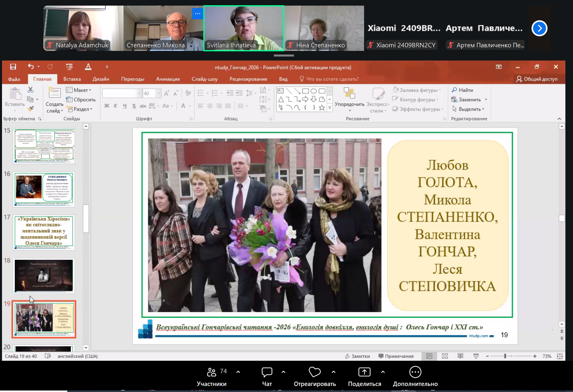Screen dimensions: 573x392
Task: Click the Cut scissors icon
Action: click(x=30, y=90)
